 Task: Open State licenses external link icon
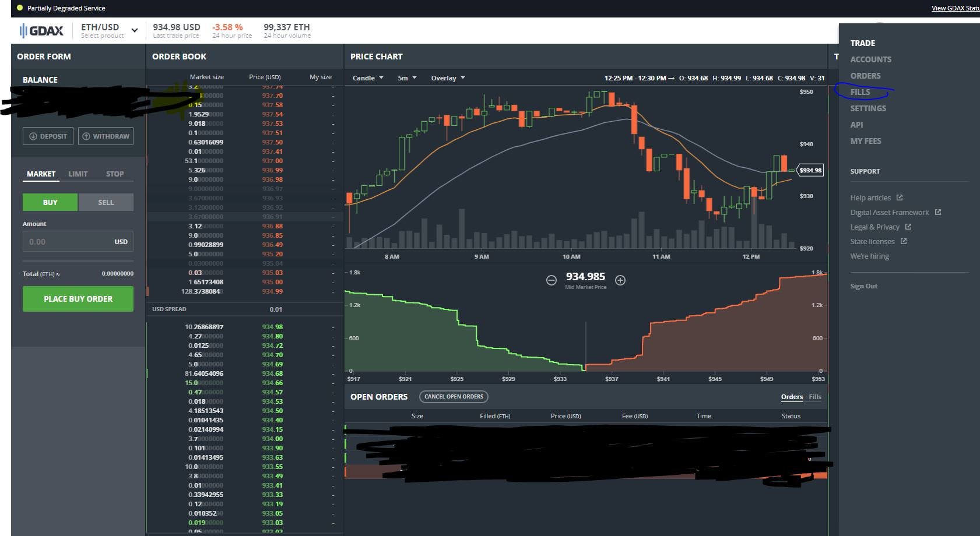coord(904,241)
